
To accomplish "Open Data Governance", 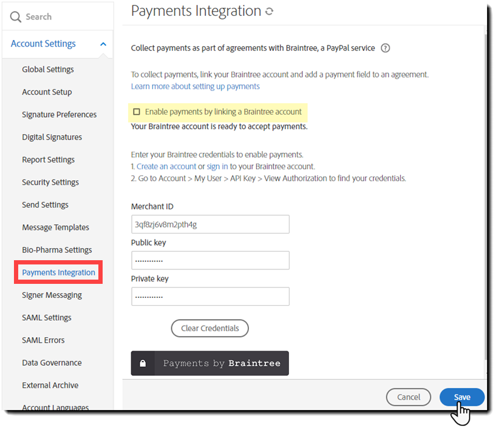I will click(x=52, y=363).
